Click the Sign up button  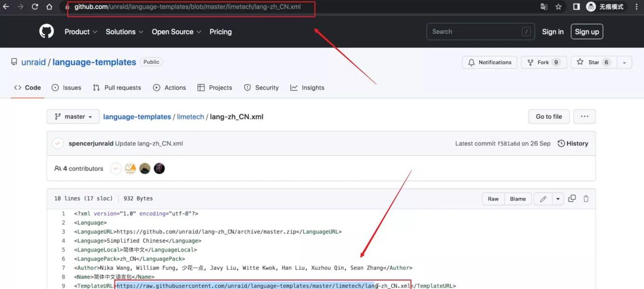tap(587, 32)
